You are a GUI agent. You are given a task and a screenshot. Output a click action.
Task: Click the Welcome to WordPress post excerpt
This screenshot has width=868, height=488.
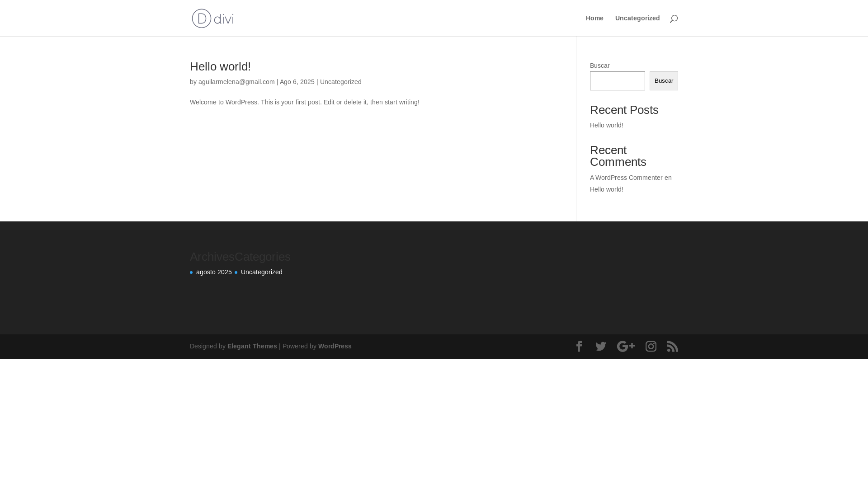point(305,102)
